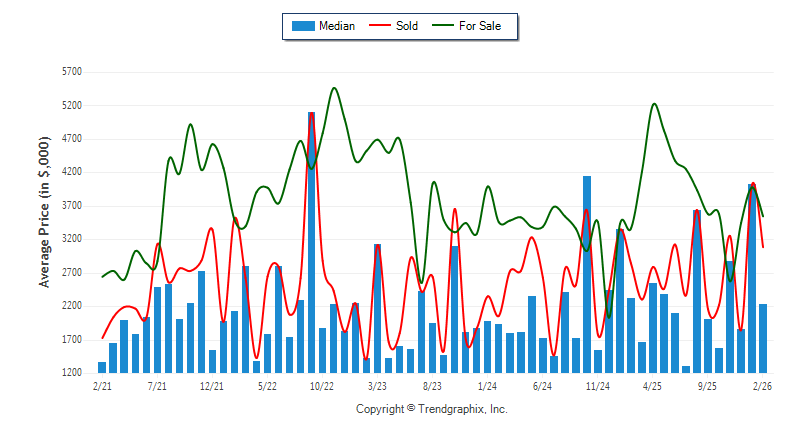Image resolution: width=800 pixels, height=434 pixels.
Task: Click the 1200 y-axis value label
Action: pyautogui.click(x=71, y=373)
